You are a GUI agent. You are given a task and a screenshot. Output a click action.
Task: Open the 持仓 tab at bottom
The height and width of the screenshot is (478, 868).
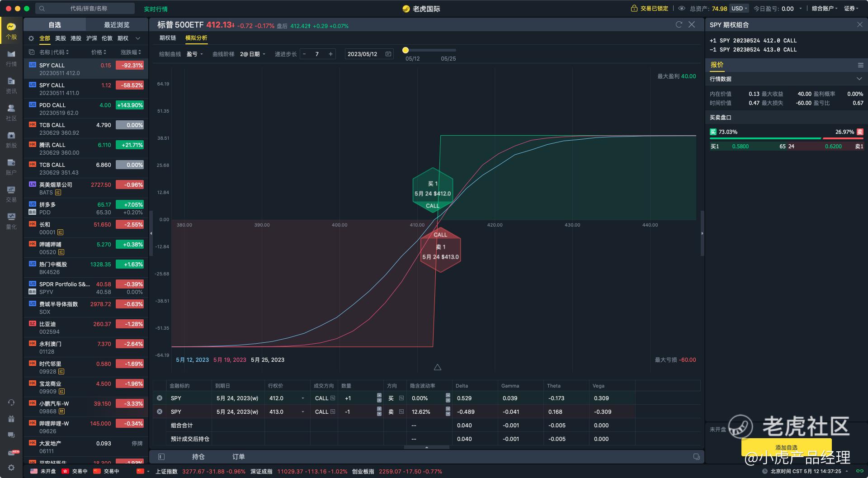[x=198, y=457]
